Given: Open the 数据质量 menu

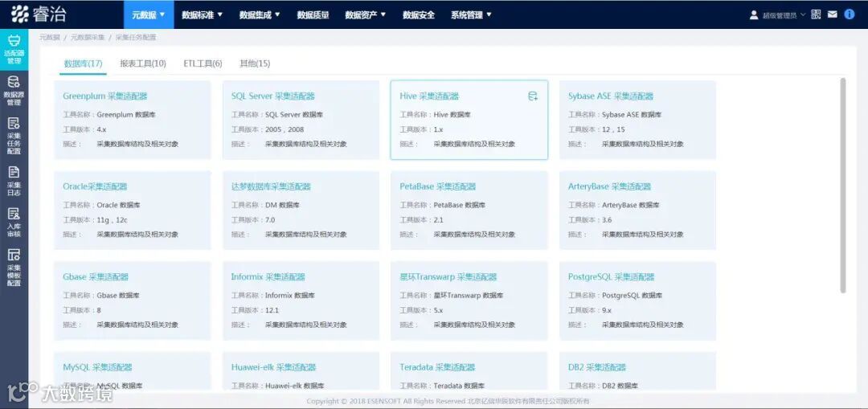Looking at the screenshot, I should [x=313, y=15].
